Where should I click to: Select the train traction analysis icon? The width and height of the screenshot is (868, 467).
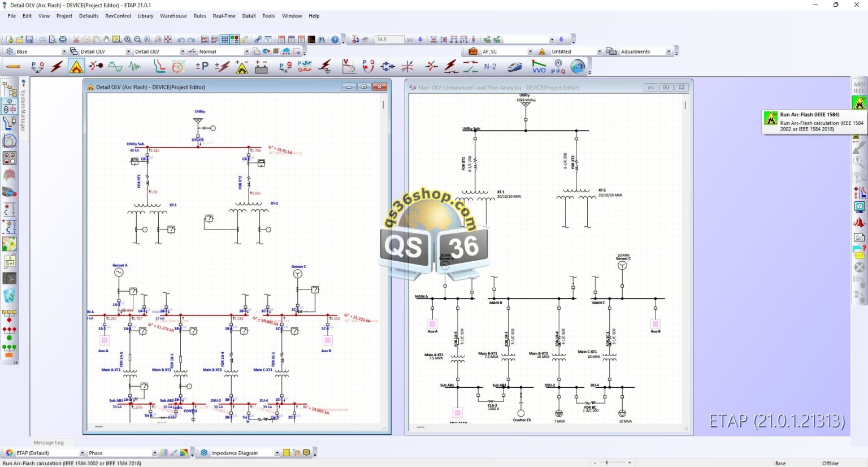(514, 67)
